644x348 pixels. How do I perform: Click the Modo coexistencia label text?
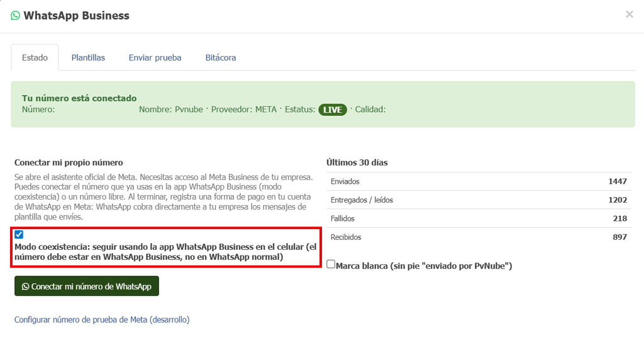click(165, 252)
